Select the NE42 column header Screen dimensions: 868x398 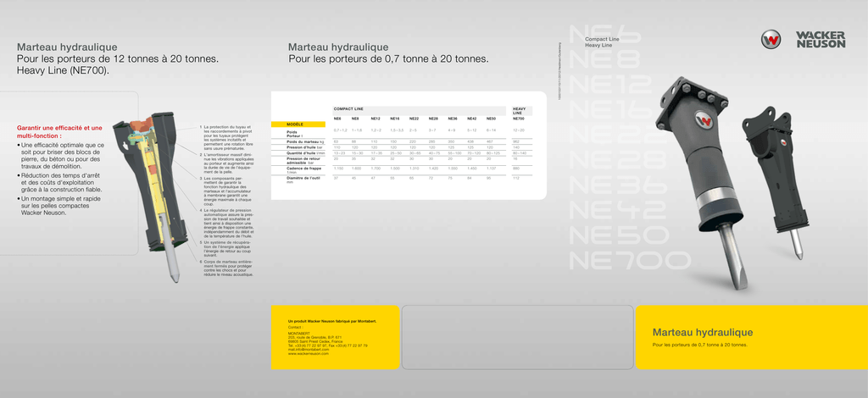[472, 119]
